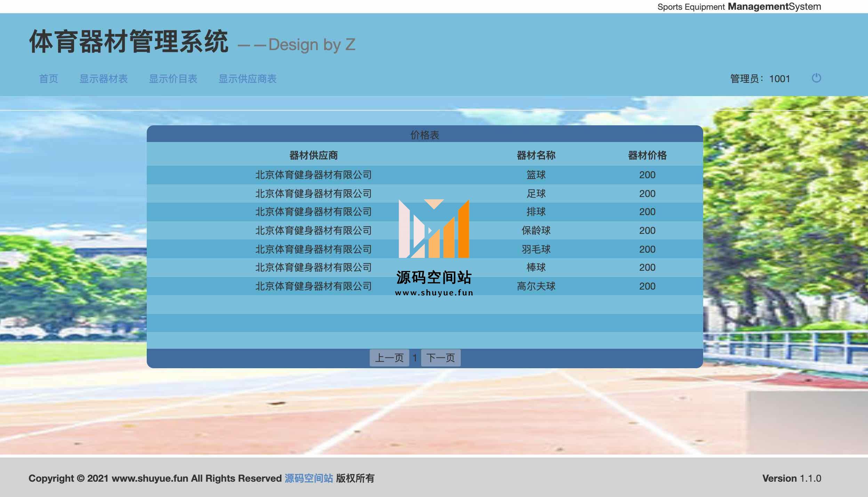Select the 羽毛球 cell
Screen dimensions: 868x497
536,249
